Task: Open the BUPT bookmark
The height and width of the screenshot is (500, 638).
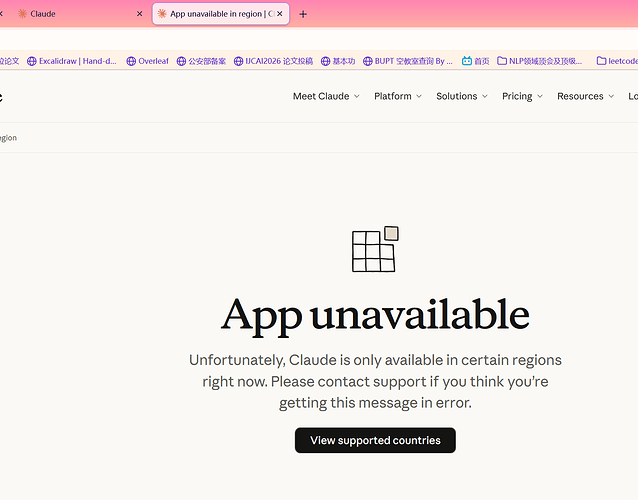Action: [x=408, y=61]
